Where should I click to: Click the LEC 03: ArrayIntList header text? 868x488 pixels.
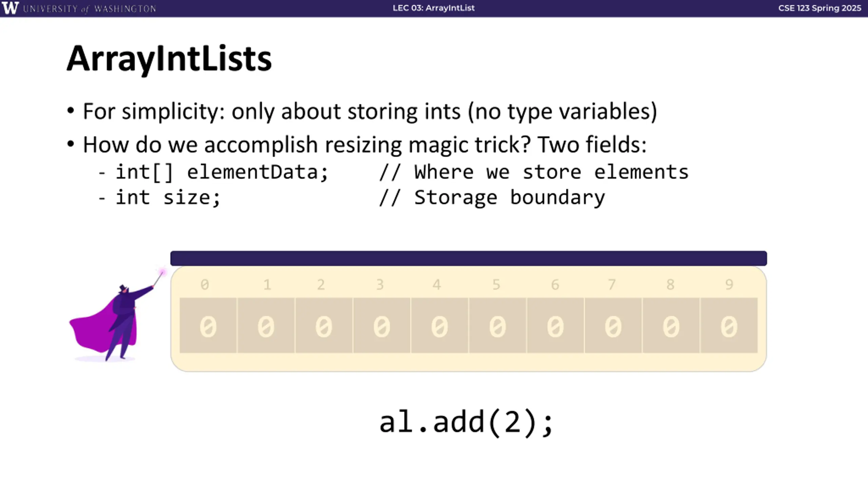point(434,8)
